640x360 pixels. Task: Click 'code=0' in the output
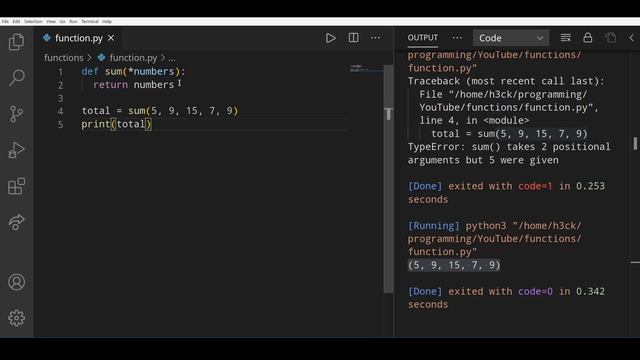[535, 291]
